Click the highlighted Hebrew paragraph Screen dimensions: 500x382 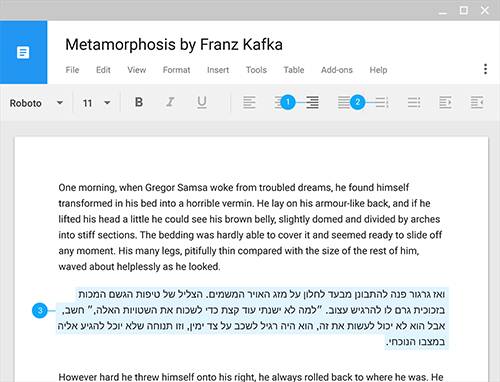pyautogui.click(x=252, y=318)
